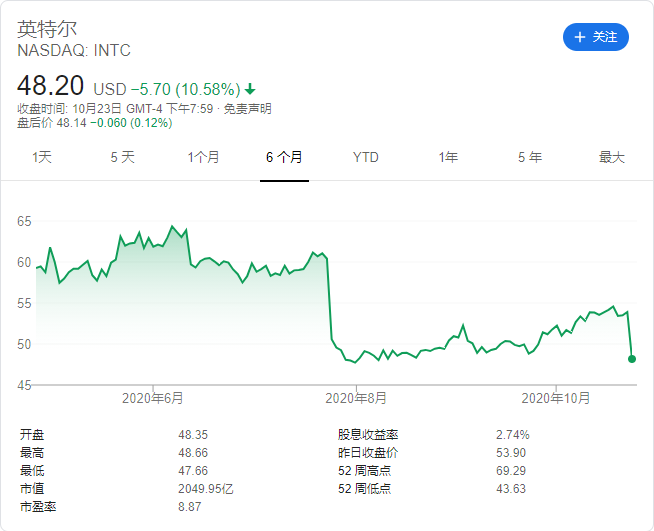Switch chart to YTD range
Screen dimensions: 654x531
366,157
